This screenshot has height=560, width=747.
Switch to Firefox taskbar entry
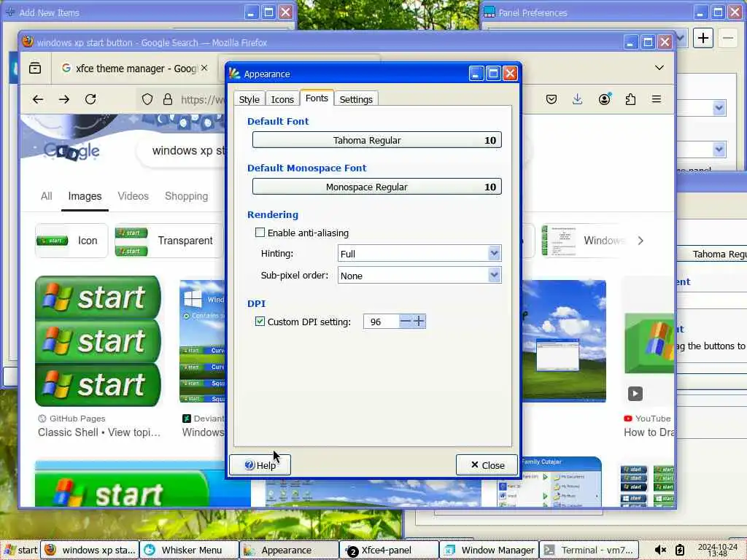(90, 550)
